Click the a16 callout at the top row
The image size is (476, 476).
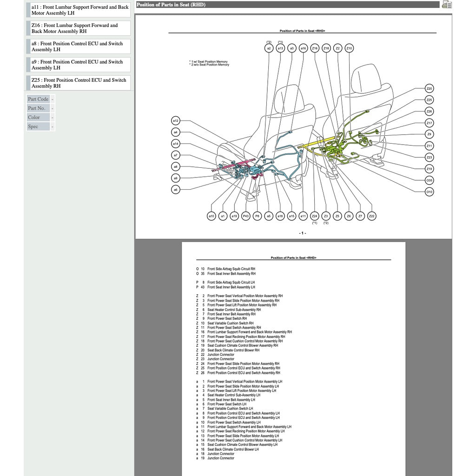(x=303, y=48)
